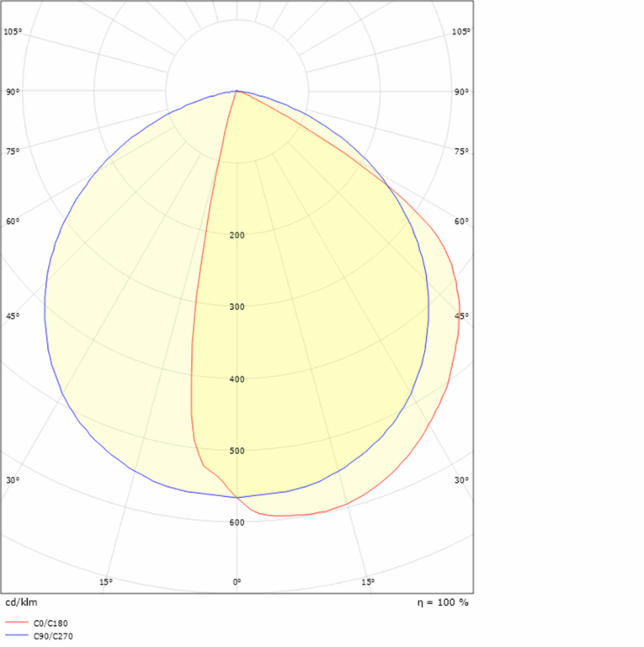Click the right-hand 75° angle label
The width and height of the screenshot is (644, 647).
[x=460, y=152]
